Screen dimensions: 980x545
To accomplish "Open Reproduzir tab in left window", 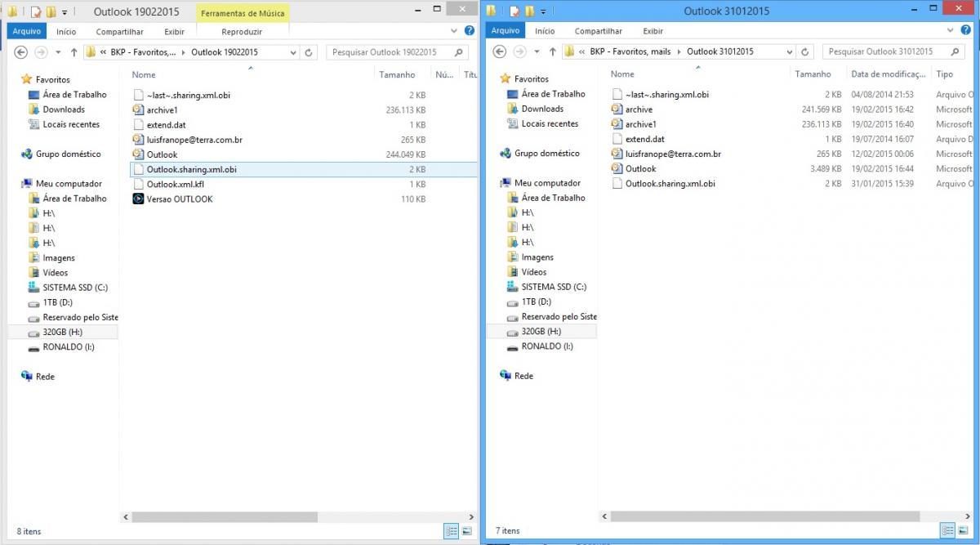I will coord(242,31).
